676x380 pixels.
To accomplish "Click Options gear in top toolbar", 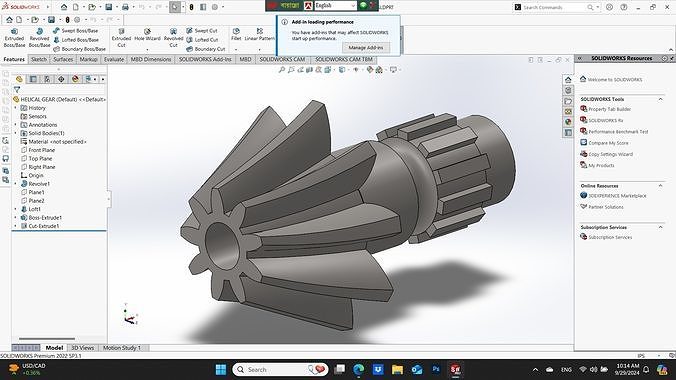I will (215, 7).
